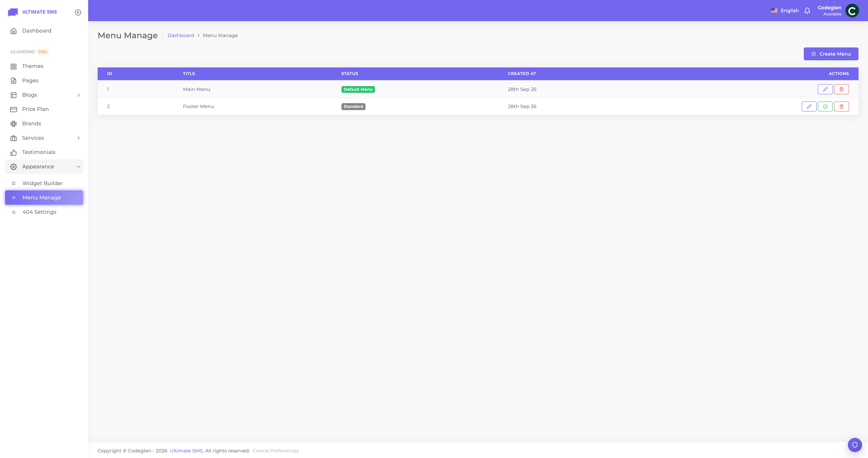
Task: Go to Dashboard in the sidebar
Action: click(44, 31)
